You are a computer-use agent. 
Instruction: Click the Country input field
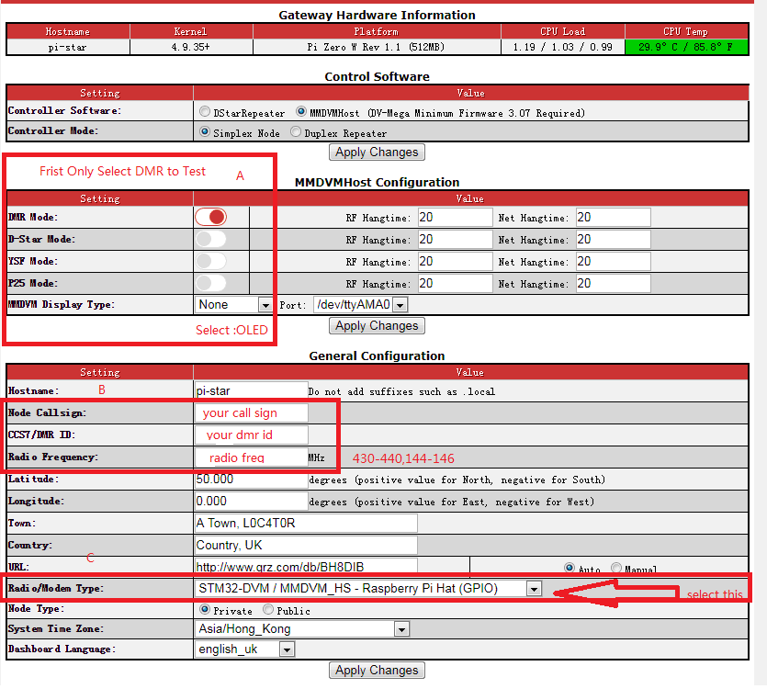306,545
